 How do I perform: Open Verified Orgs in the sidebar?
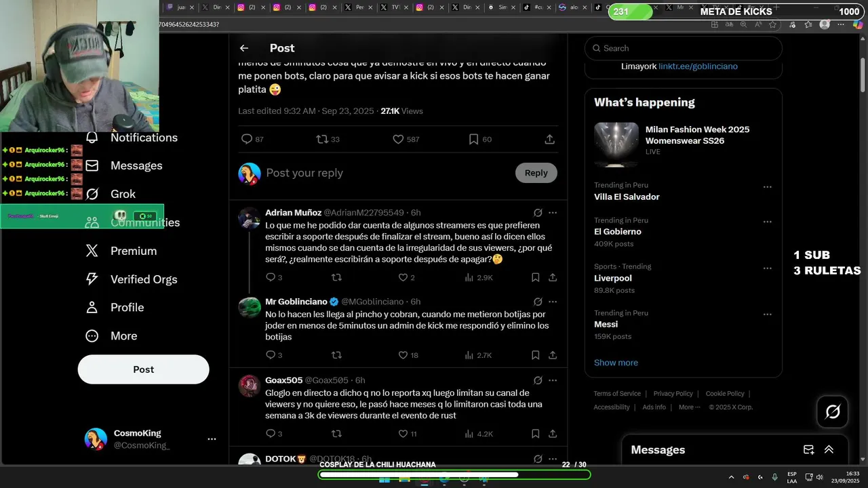point(131,279)
